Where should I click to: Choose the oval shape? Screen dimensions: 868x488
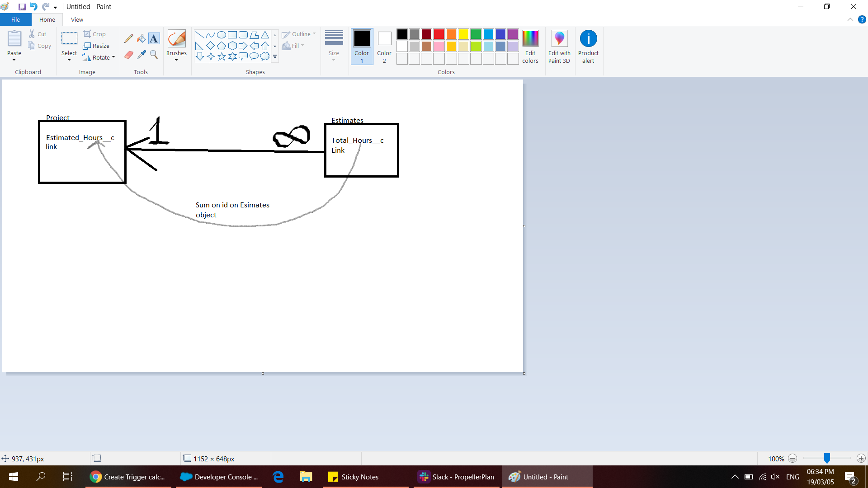pos(222,35)
